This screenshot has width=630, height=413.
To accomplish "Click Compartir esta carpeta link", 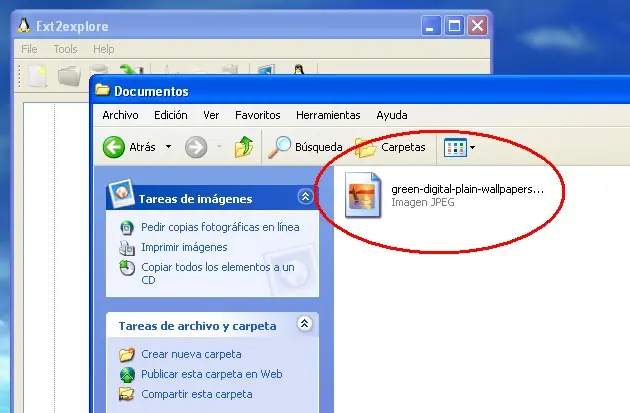I will point(197,395).
